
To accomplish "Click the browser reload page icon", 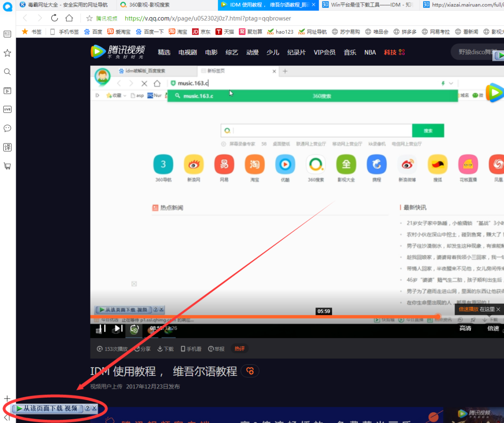I will [x=55, y=18].
